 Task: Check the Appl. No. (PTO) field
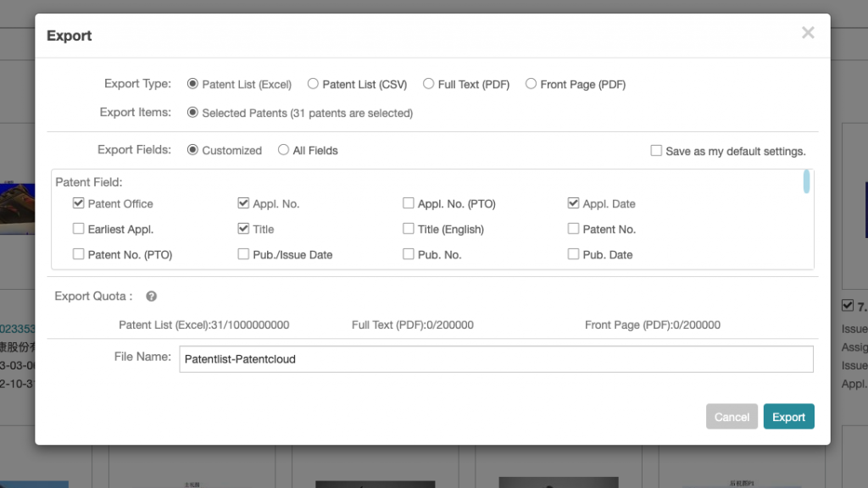pos(409,203)
